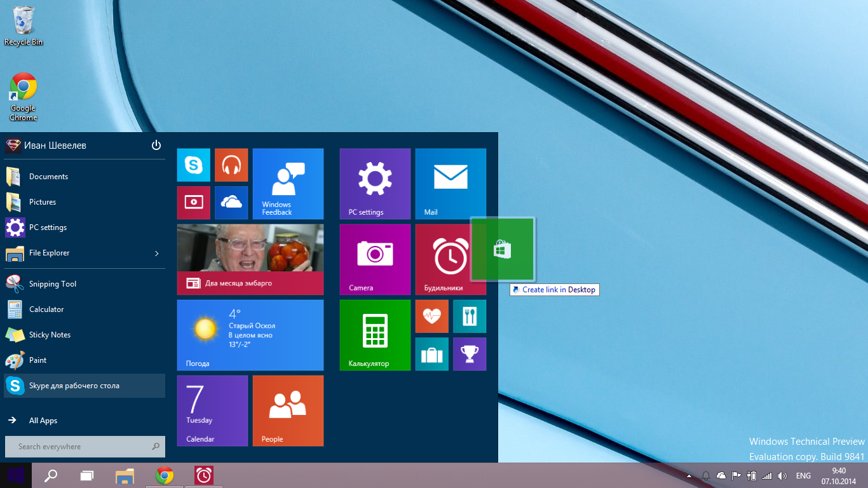868x488 pixels.
Task: Open the Travel suitcase tile
Action: [432, 354]
